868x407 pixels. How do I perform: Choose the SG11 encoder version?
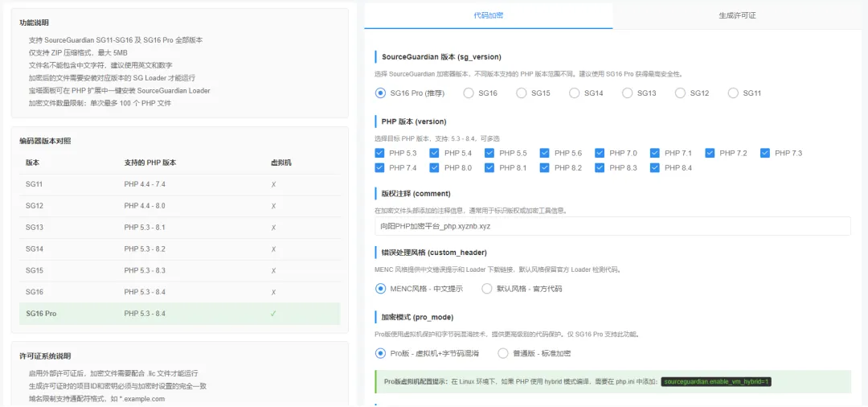pos(734,93)
